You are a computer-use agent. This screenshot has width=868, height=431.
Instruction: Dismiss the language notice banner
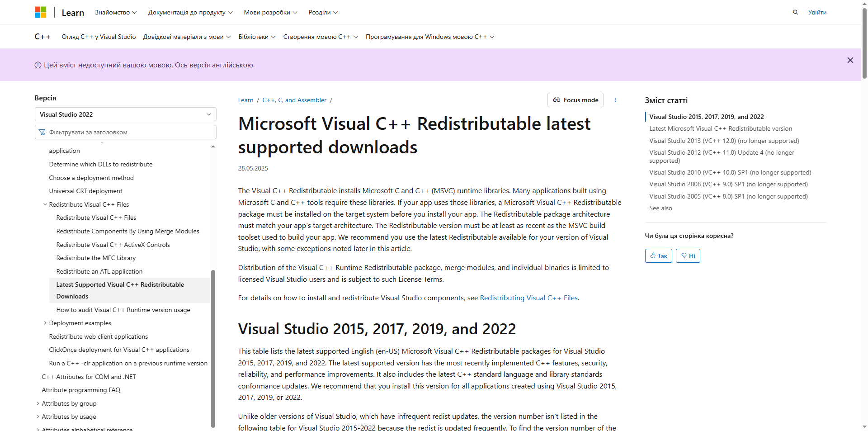tap(850, 60)
